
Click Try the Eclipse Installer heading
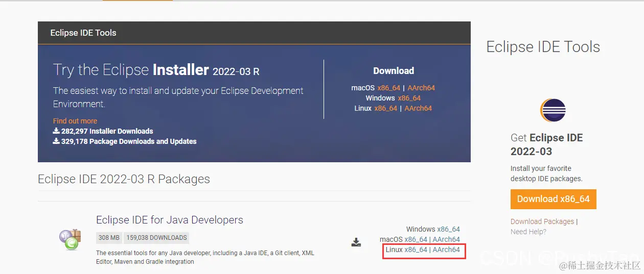[x=156, y=70]
